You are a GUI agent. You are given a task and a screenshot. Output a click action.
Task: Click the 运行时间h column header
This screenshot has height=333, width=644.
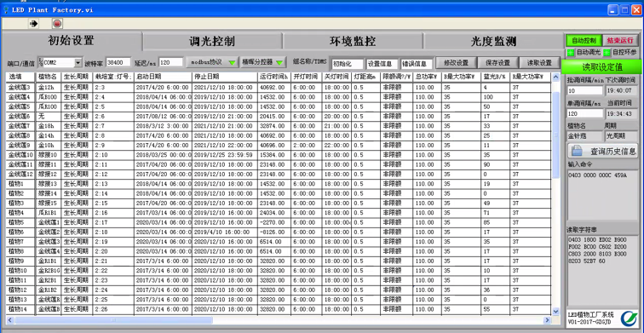[274, 77]
